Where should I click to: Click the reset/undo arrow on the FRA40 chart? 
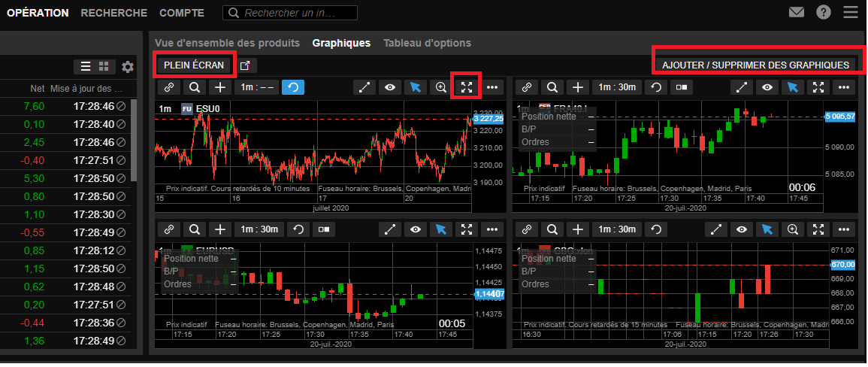656,87
